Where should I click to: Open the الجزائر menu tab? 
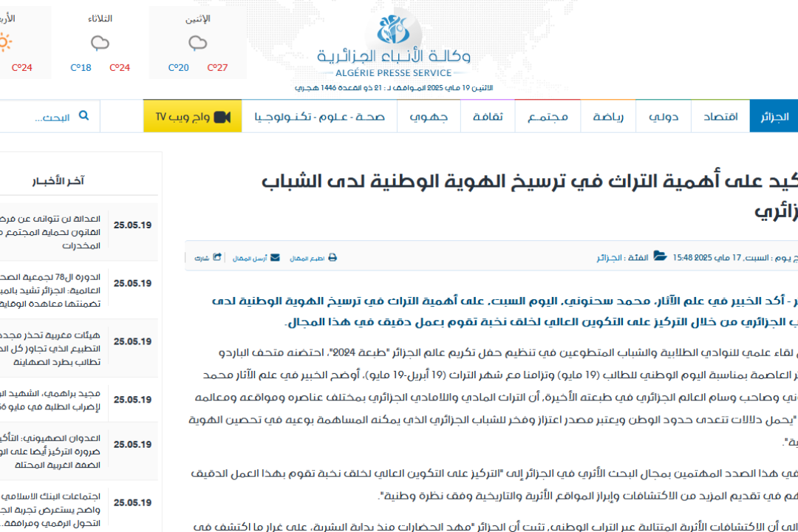click(x=774, y=117)
